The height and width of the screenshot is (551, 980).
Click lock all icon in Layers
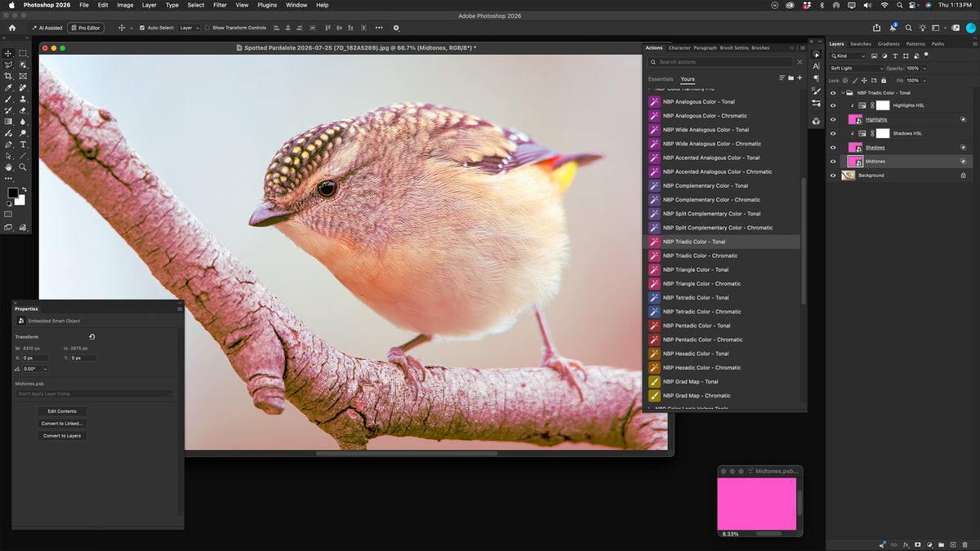884,81
